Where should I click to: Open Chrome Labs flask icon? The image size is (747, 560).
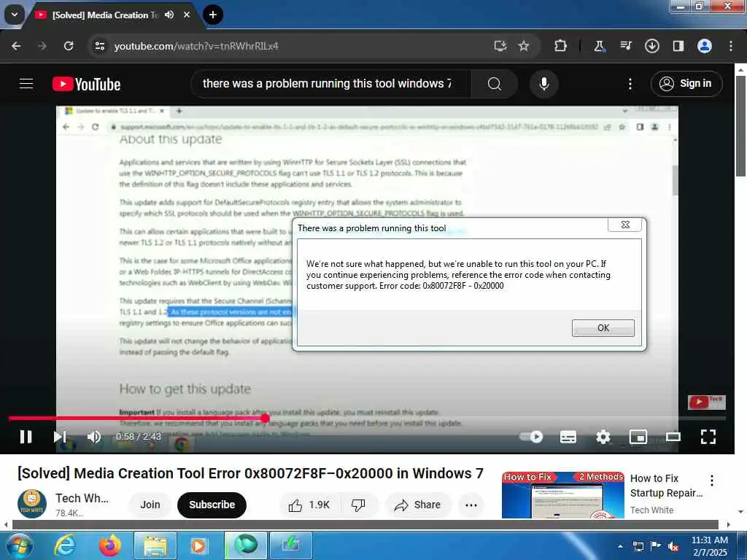[x=599, y=46]
